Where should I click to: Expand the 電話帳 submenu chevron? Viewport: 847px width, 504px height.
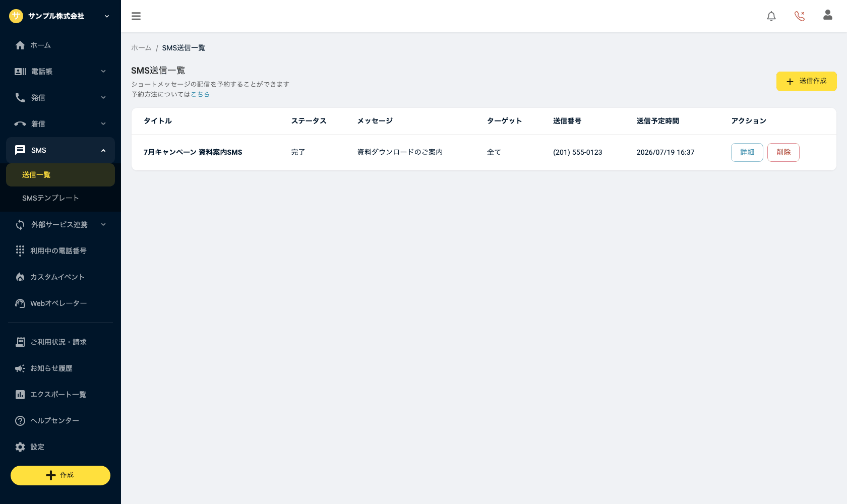pos(103,72)
